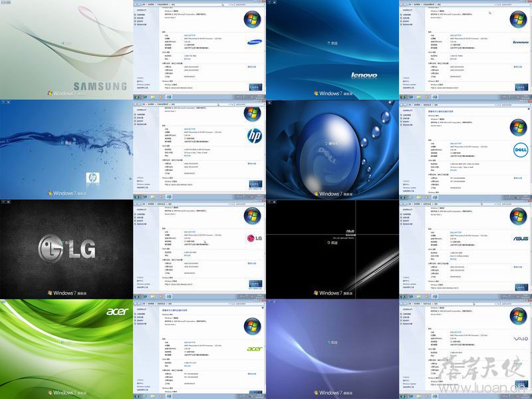Click the Windows orb logo in Samsung system window
This screenshot has height=399, width=532.
pyautogui.click(x=252, y=19)
